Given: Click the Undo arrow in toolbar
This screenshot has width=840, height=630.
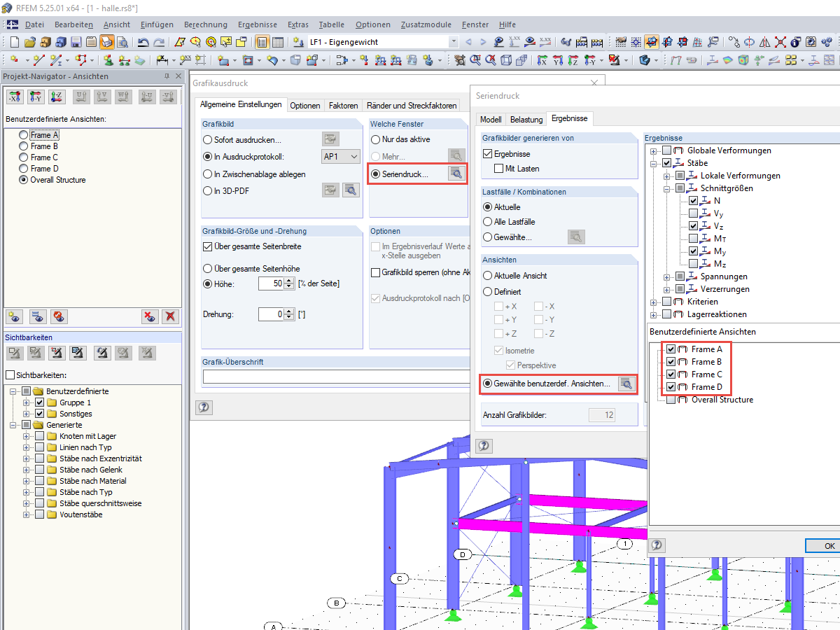Looking at the screenshot, I should tap(143, 42).
